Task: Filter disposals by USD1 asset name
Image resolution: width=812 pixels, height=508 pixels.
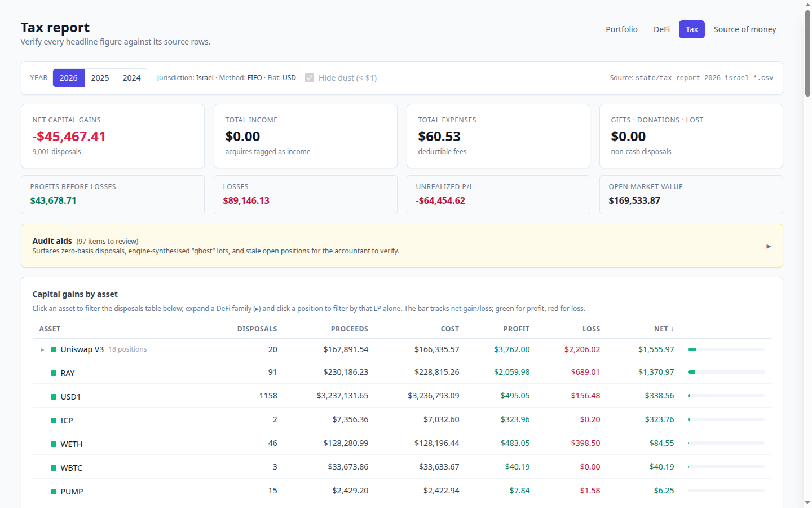Action: coord(70,397)
